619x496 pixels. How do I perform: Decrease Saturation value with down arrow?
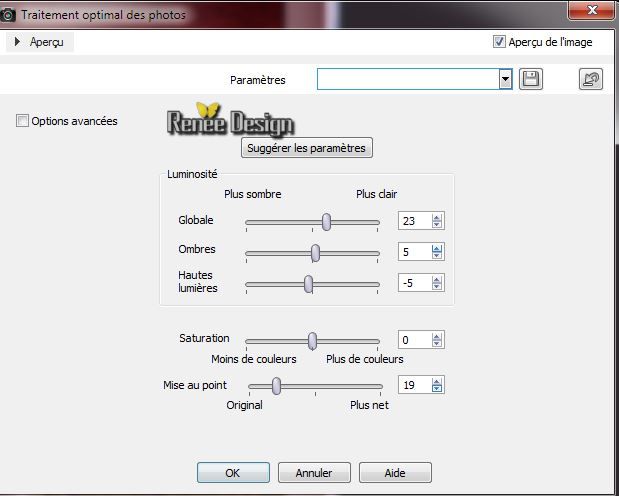[x=437, y=344]
